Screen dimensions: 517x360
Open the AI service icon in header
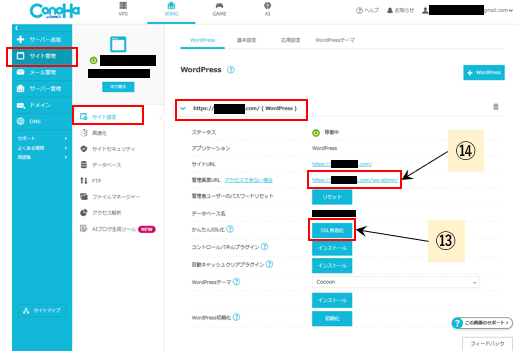[x=267, y=6]
